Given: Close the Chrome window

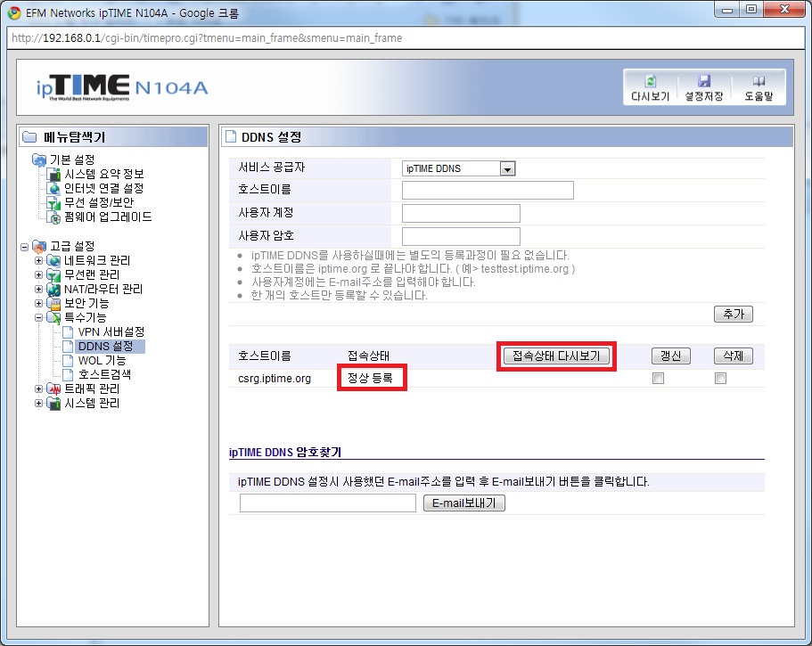Looking at the screenshot, I should 784,9.
